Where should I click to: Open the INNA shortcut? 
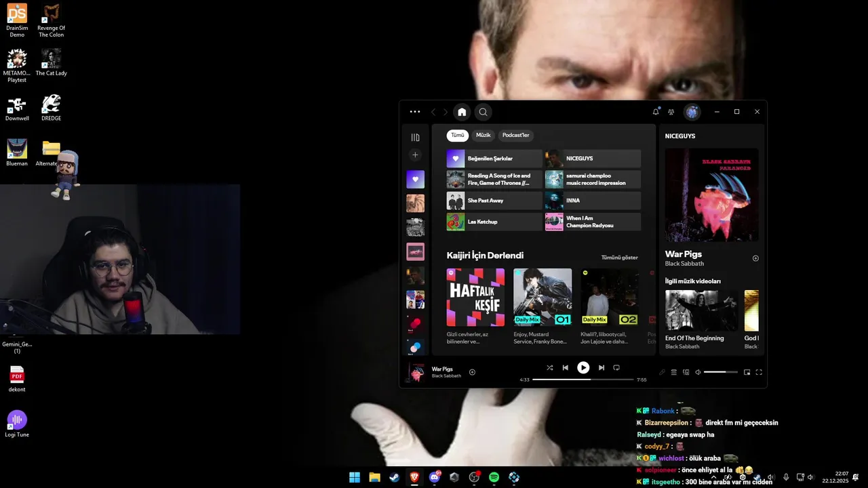click(593, 201)
